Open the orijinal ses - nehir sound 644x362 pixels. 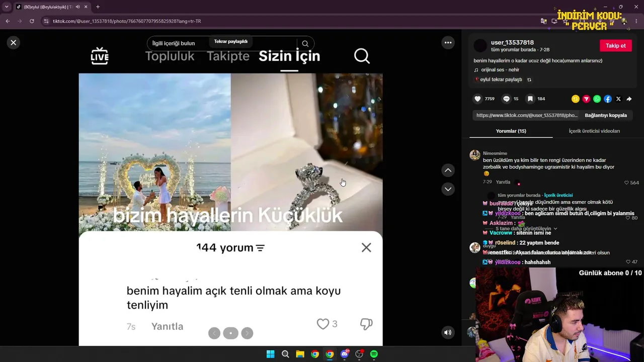coord(500,70)
